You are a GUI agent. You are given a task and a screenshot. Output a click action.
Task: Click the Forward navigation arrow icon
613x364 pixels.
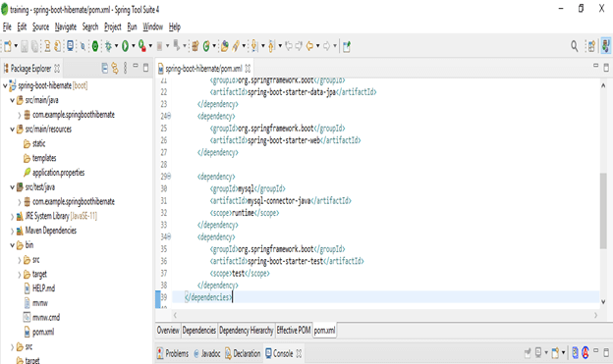[326, 46]
